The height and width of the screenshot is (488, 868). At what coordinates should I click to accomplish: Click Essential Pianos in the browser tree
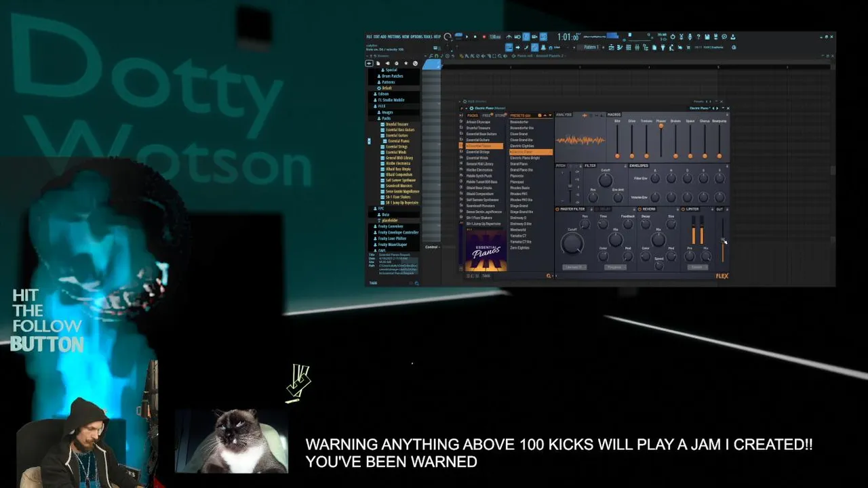pos(399,141)
